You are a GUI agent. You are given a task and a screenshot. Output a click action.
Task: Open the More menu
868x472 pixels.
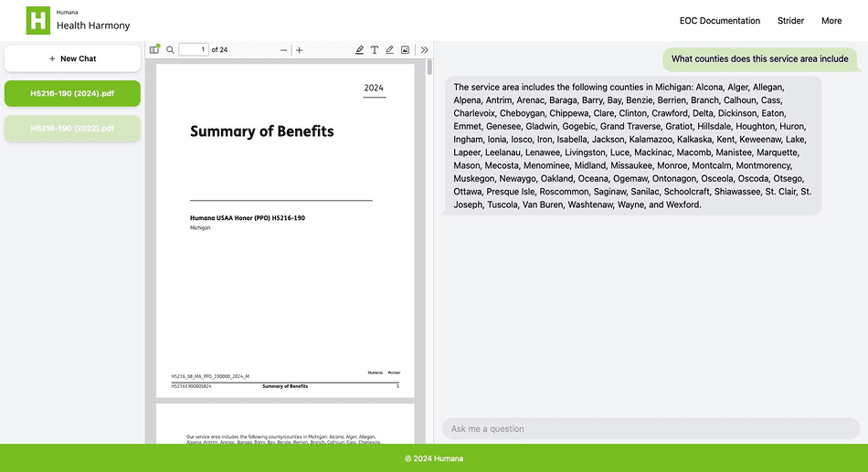click(831, 20)
